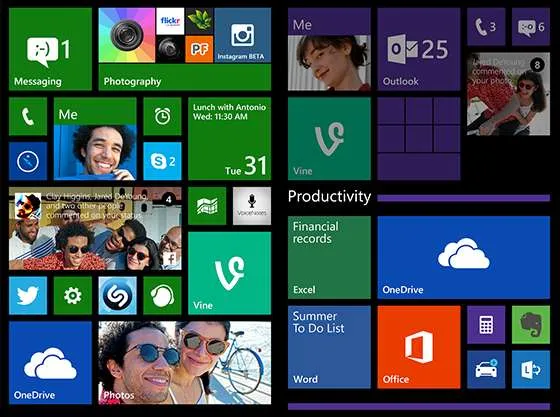Open Financial records Excel tile
This screenshot has width=560, height=417.
click(x=329, y=257)
